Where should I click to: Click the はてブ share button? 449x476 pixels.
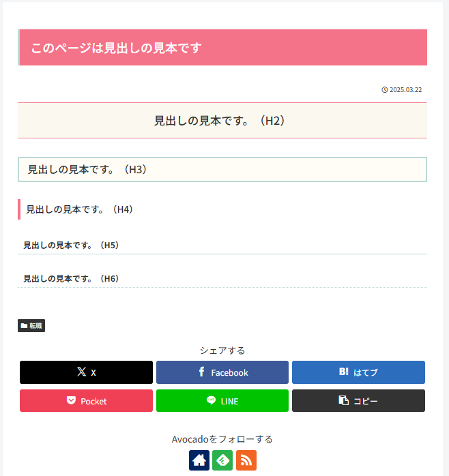coord(358,372)
